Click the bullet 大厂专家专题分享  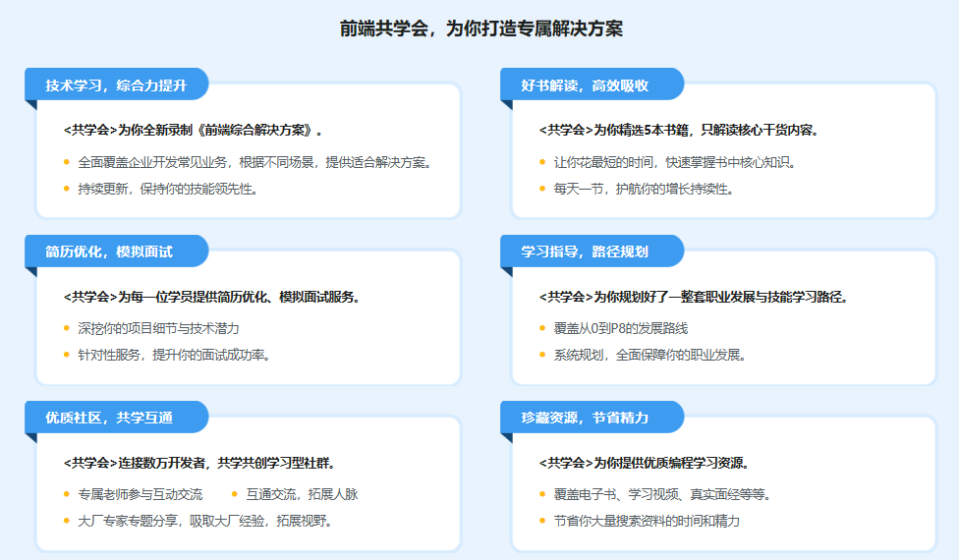(204, 521)
